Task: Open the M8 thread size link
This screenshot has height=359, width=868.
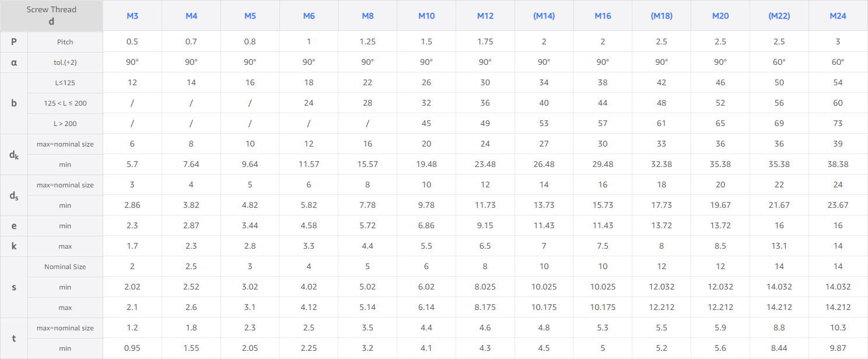Action: [x=367, y=16]
